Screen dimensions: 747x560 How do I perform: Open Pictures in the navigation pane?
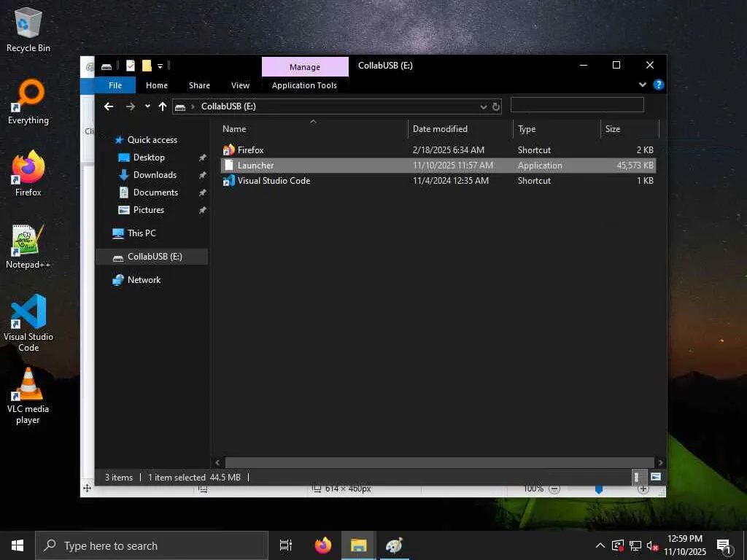pyautogui.click(x=148, y=210)
